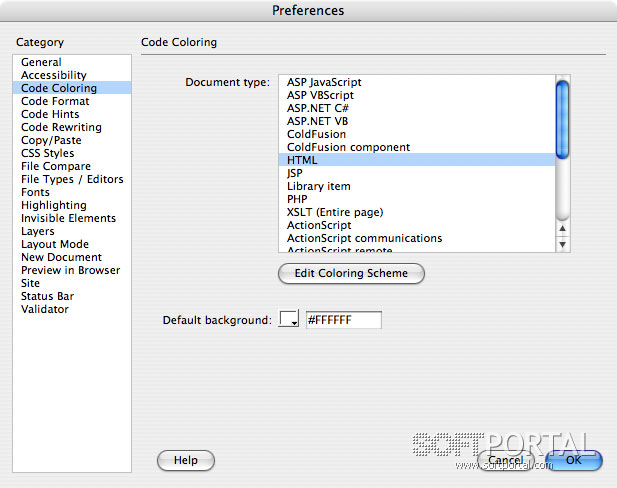
Task: Click the document type scroll up arrow
Action: coord(562,229)
